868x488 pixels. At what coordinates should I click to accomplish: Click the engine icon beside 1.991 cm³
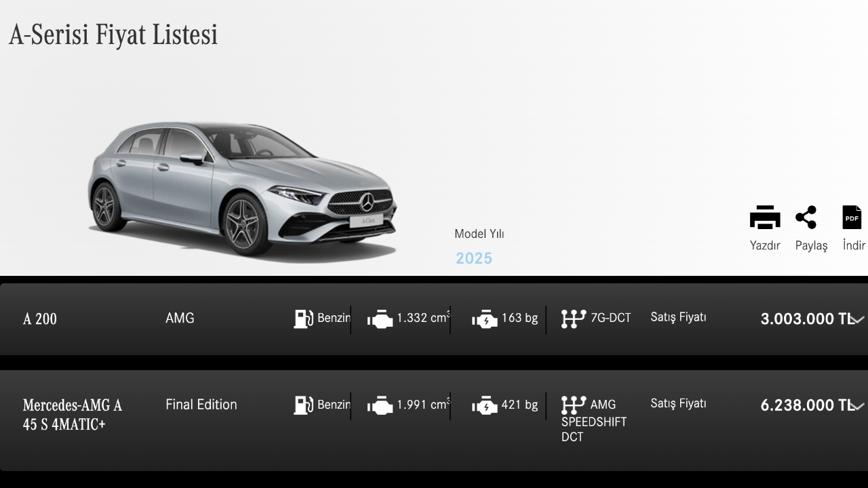[x=380, y=406]
